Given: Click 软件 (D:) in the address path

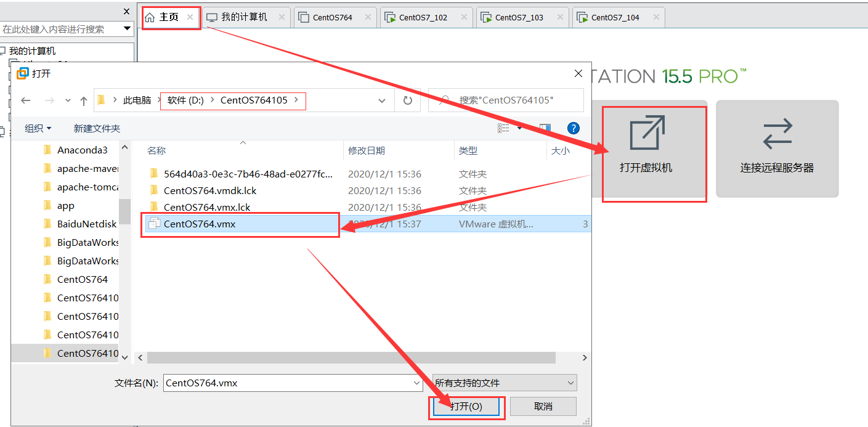Looking at the screenshot, I should pyautogui.click(x=185, y=100).
